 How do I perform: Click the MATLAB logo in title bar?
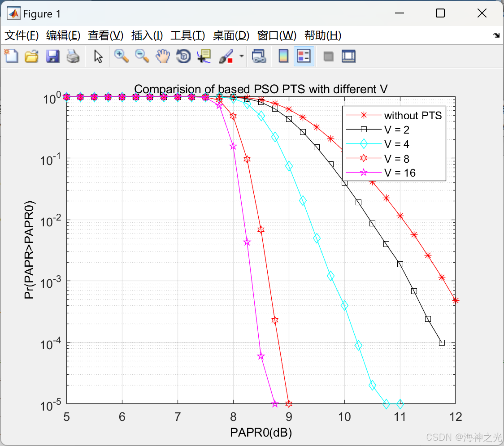[14, 13]
